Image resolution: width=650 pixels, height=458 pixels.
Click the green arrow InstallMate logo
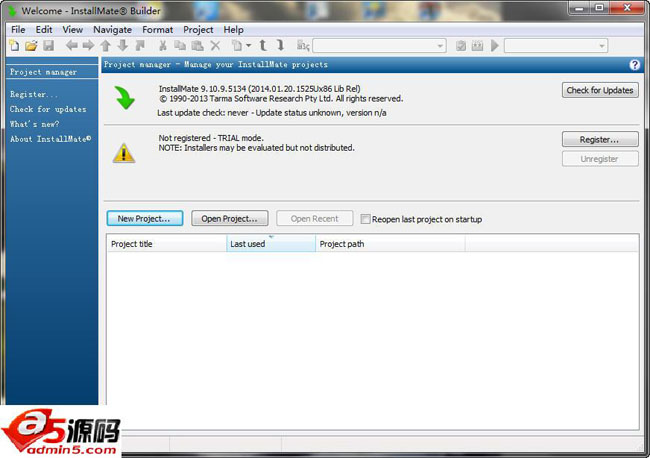click(x=124, y=98)
